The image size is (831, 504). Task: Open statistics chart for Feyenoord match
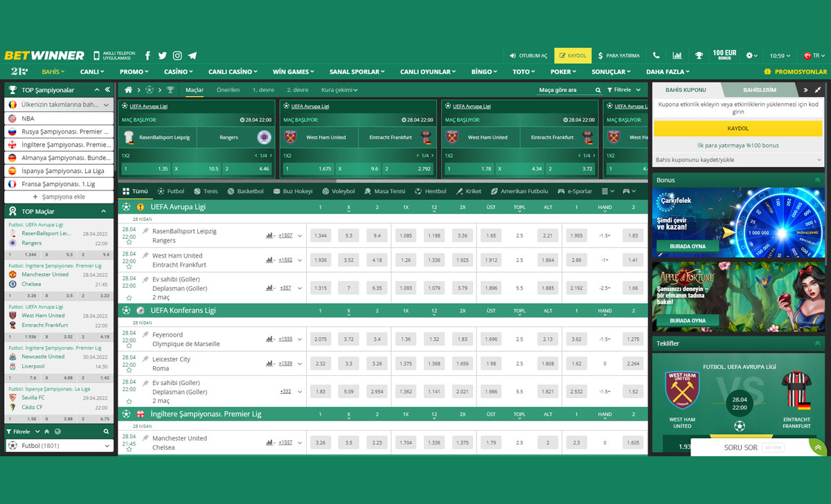pos(269,339)
